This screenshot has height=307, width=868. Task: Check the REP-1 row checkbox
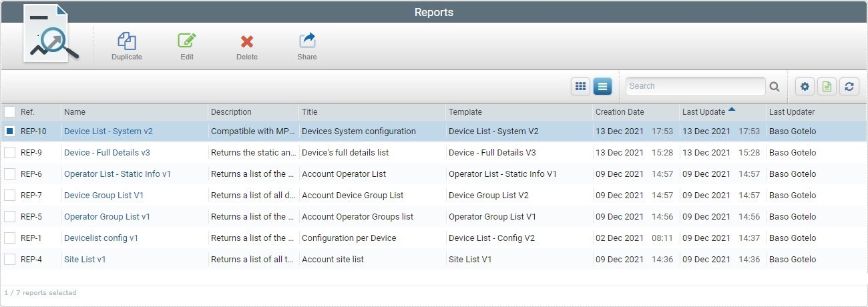pyautogui.click(x=9, y=238)
